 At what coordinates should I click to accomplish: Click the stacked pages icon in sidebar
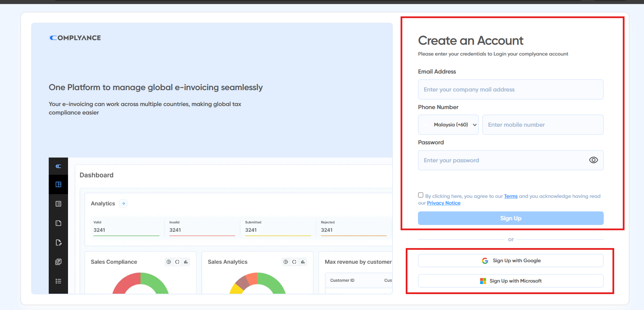click(x=58, y=262)
